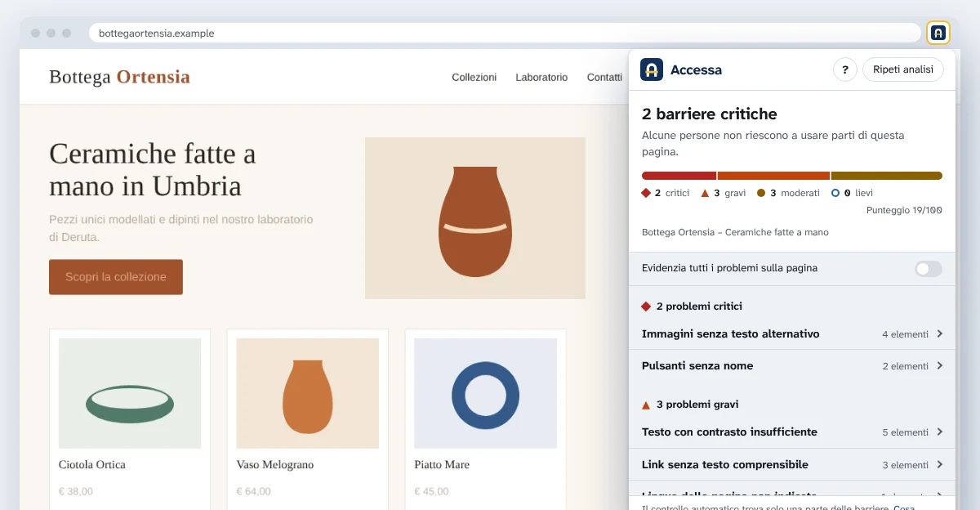
Task: Expand "Pulsanti senza nome" using its chevron
Action: (x=940, y=366)
